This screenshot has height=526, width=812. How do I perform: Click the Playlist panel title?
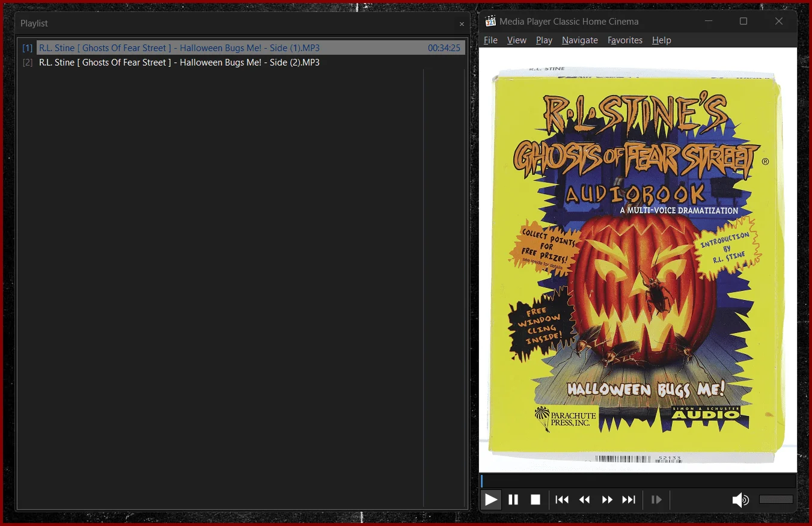[34, 23]
